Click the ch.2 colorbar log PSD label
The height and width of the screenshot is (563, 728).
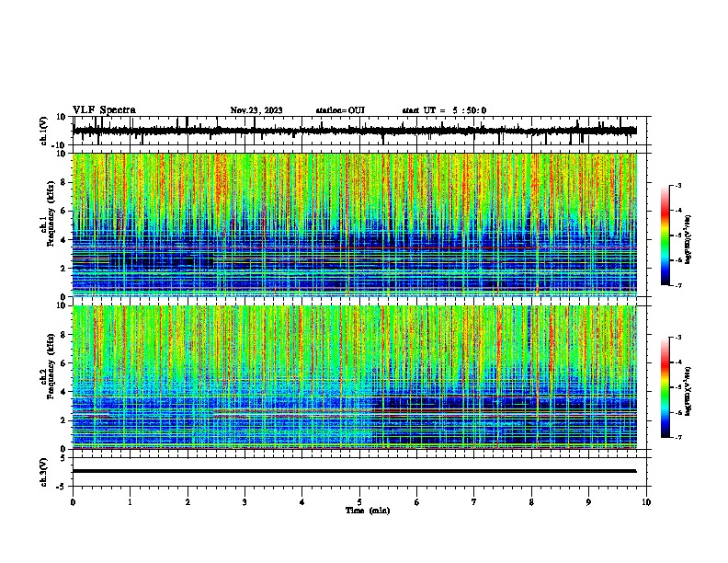pyautogui.click(x=688, y=391)
